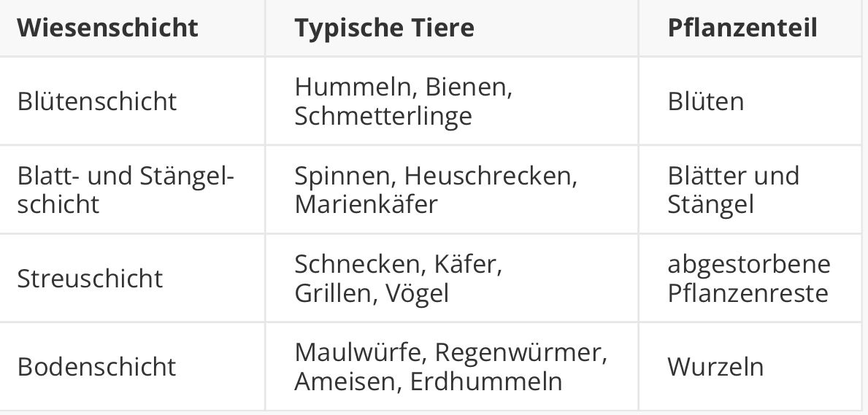
Task: Click the Maulwürfe, Regenwürmer cell
Action: [x=452, y=366]
